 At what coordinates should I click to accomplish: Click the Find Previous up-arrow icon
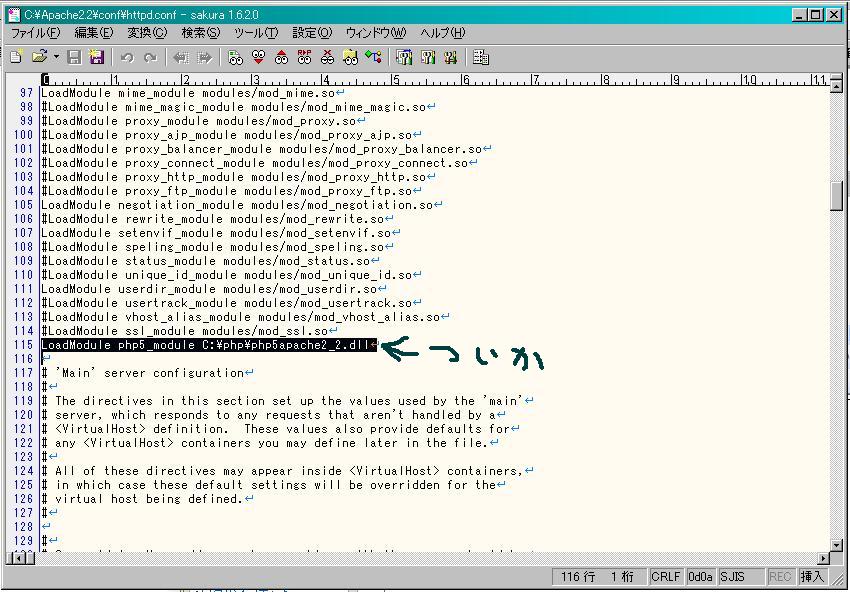[281, 57]
